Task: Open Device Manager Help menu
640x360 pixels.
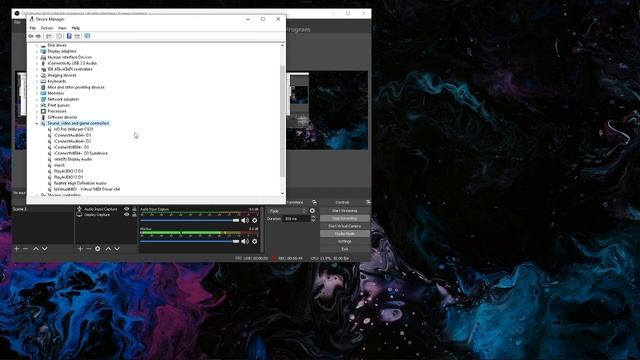Action: click(76, 28)
